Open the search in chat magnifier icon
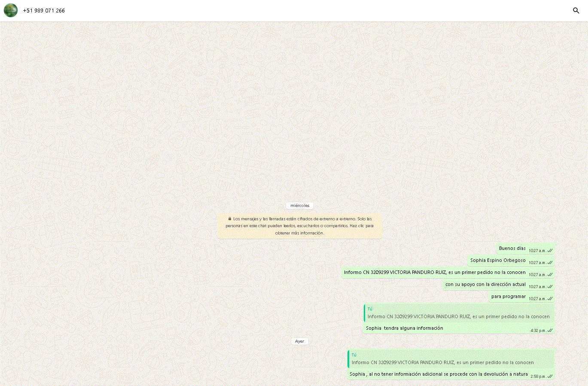 (576, 10)
